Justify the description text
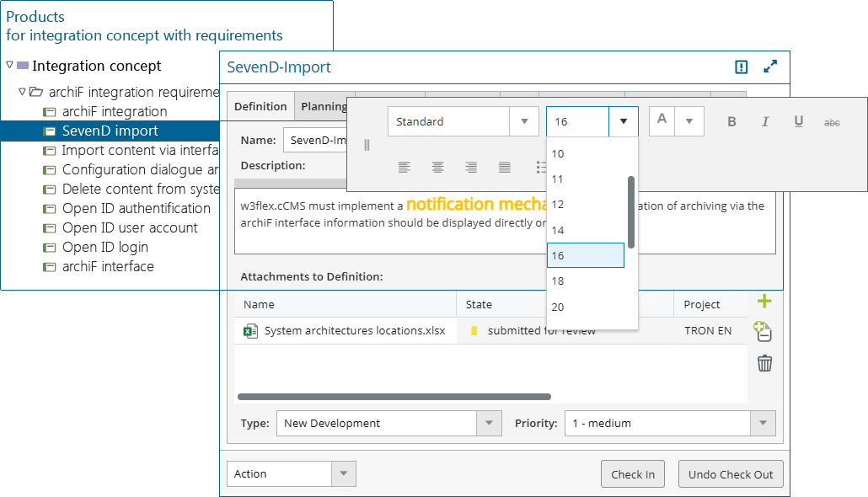The width and height of the screenshot is (868, 497). 504,168
